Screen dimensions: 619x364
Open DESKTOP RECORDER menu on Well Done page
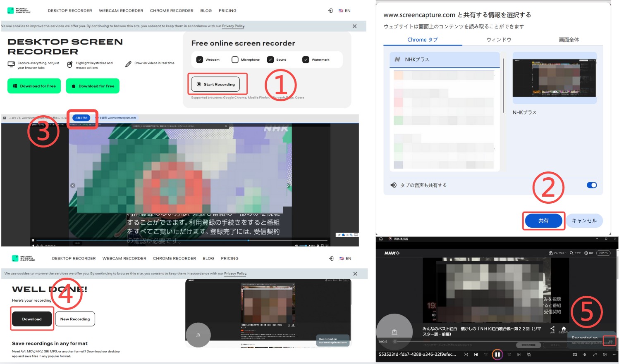click(74, 258)
